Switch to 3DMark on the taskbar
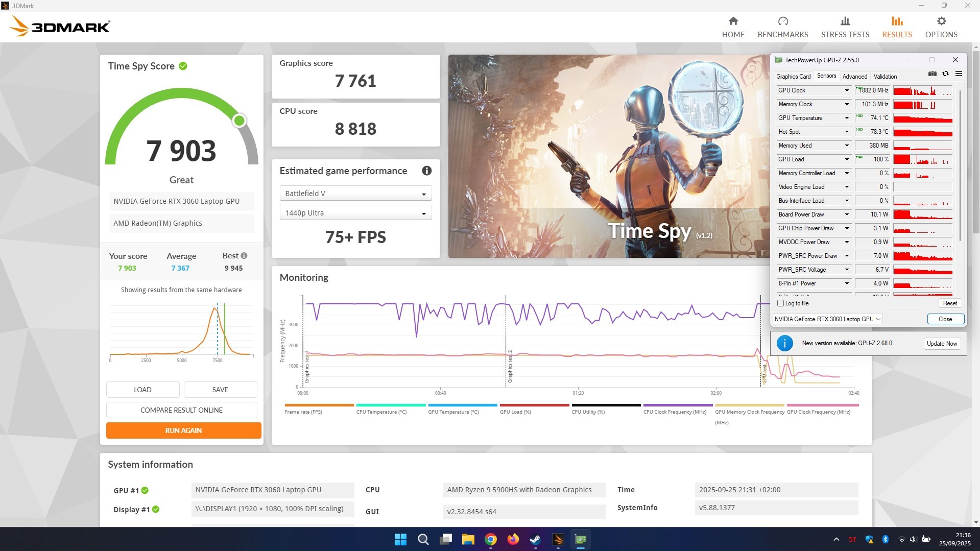980x551 pixels. coord(558,539)
